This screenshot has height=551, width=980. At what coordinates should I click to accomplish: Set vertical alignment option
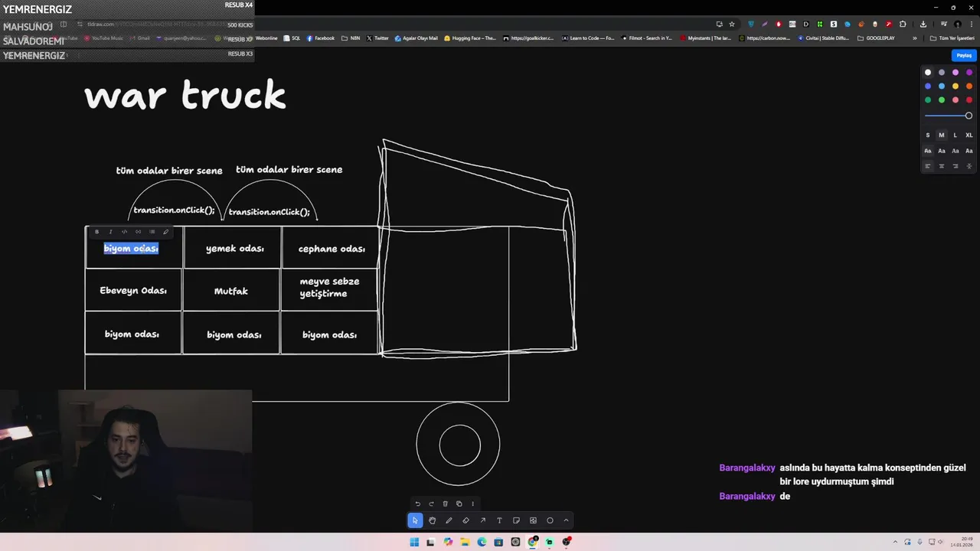pyautogui.click(x=969, y=166)
